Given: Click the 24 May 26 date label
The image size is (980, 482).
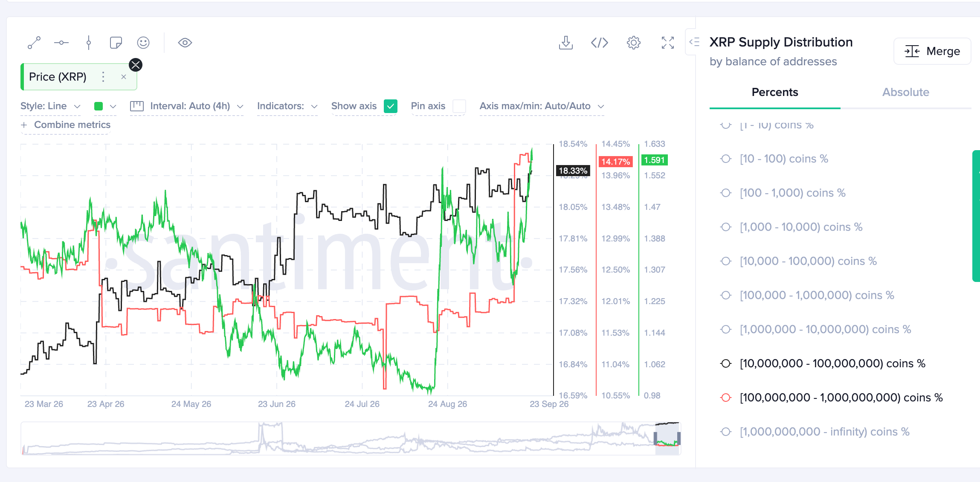Looking at the screenshot, I should pos(191,404).
